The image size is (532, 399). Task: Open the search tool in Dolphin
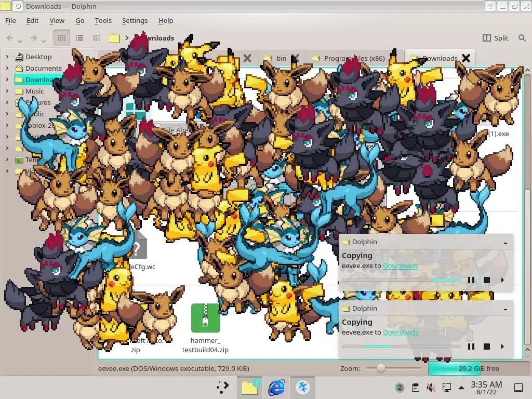point(522,38)
